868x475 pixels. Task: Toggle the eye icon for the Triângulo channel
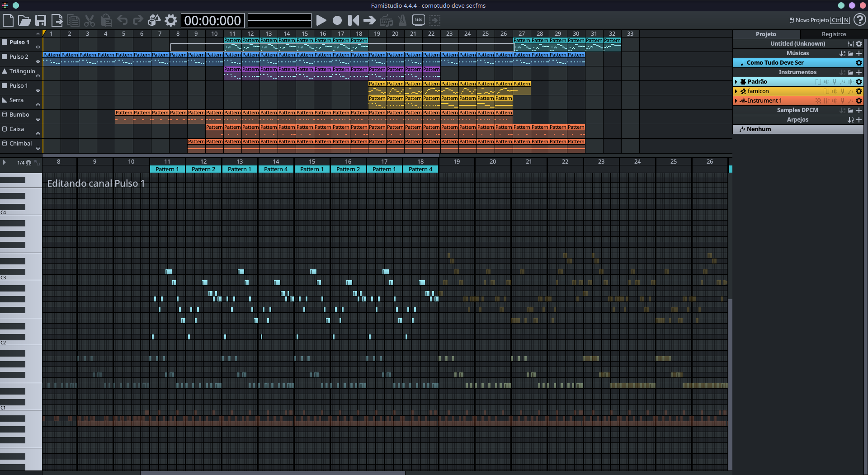pyautogui.click(x=38, y=76)
